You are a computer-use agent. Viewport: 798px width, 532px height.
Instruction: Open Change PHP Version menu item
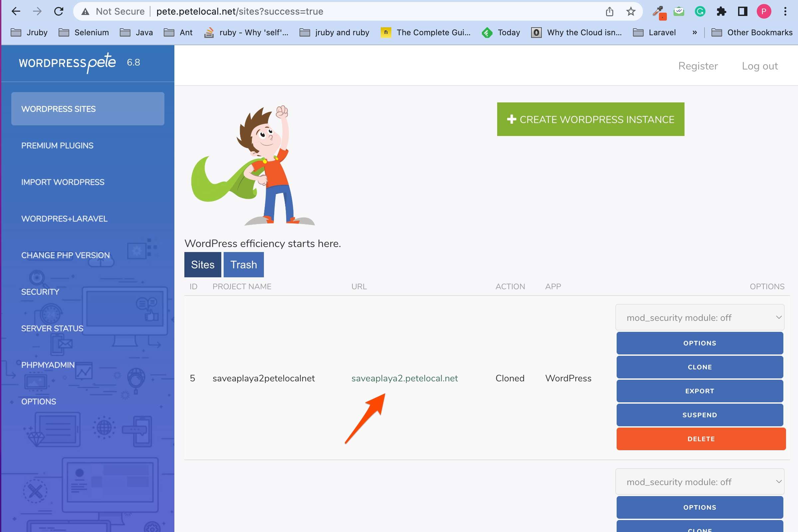click(66, 255)
